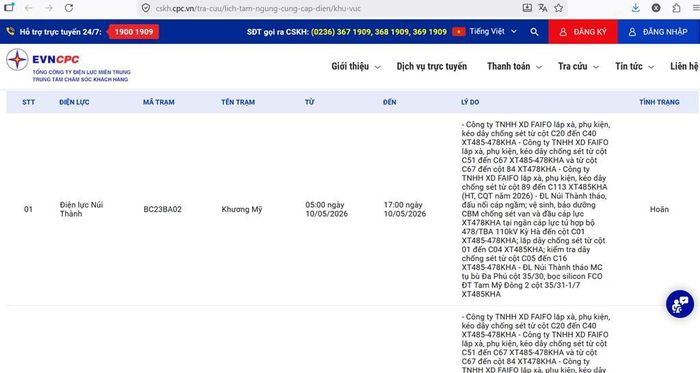Open the Dịch vụ trực tuyến menu item
The image size is (700, 373).
pyautogui.click(x=432, y=66)
